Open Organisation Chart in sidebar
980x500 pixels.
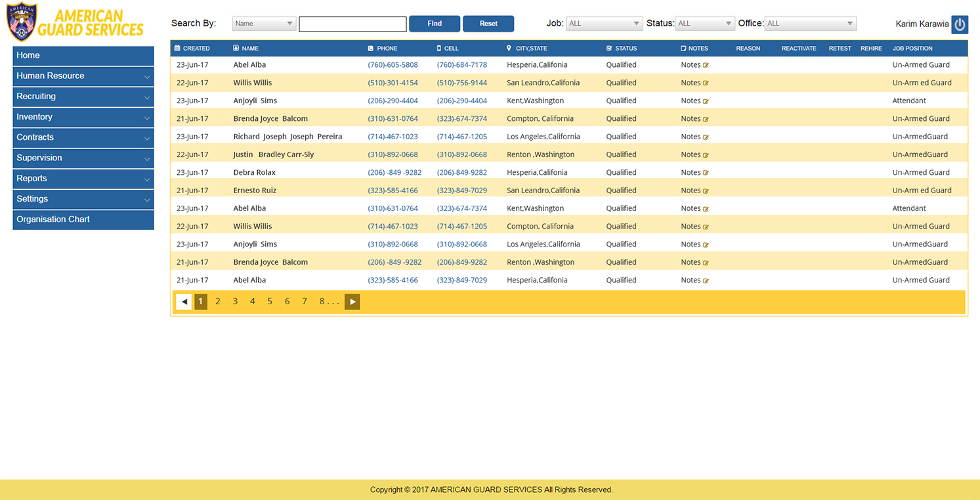pyautogui.click(x=83, y=219)
